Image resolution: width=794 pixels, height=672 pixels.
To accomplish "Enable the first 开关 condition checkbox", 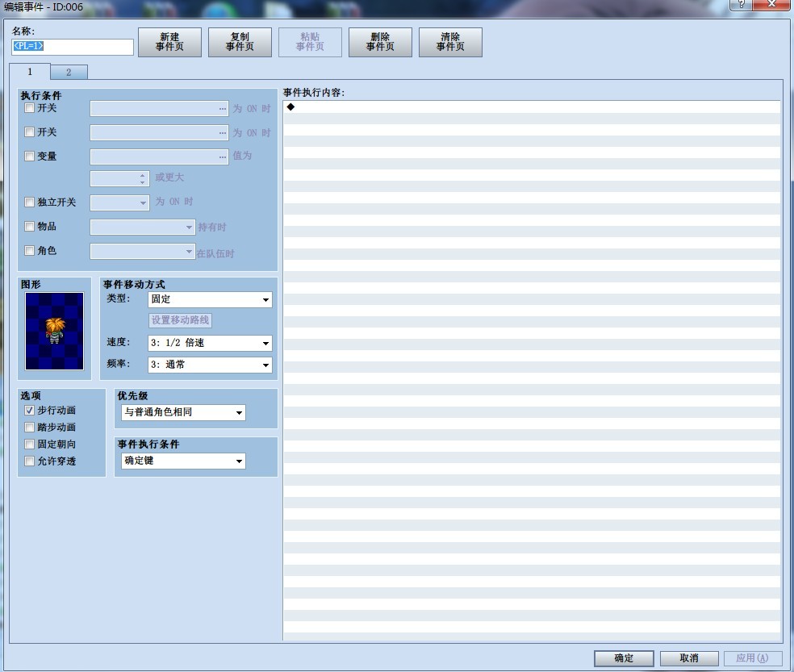I will [29, 108].
